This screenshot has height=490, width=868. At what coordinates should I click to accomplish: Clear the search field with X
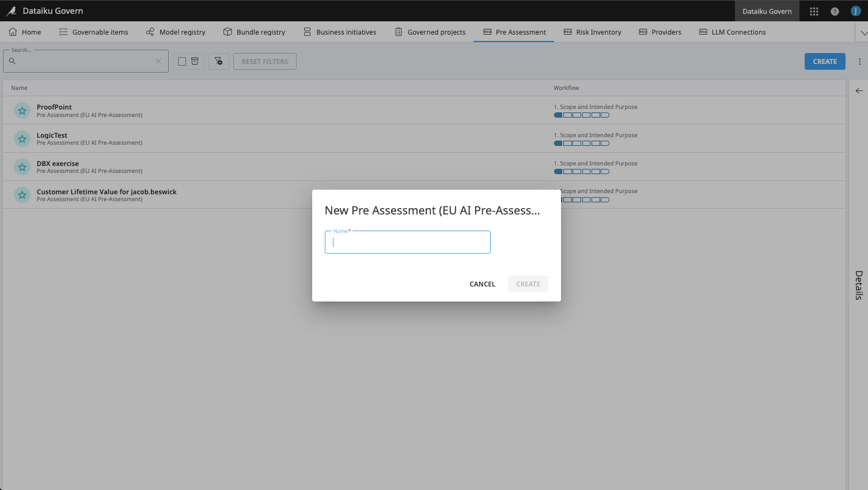[x=158, y=61]
